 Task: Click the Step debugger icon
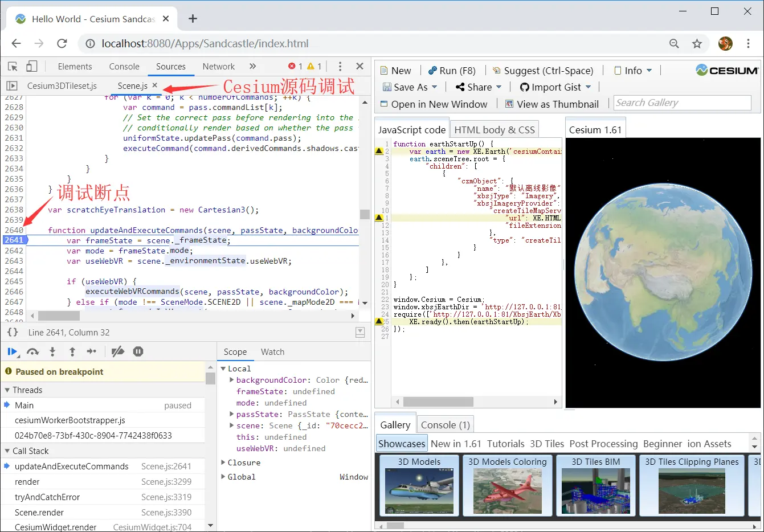pos(92,351)
